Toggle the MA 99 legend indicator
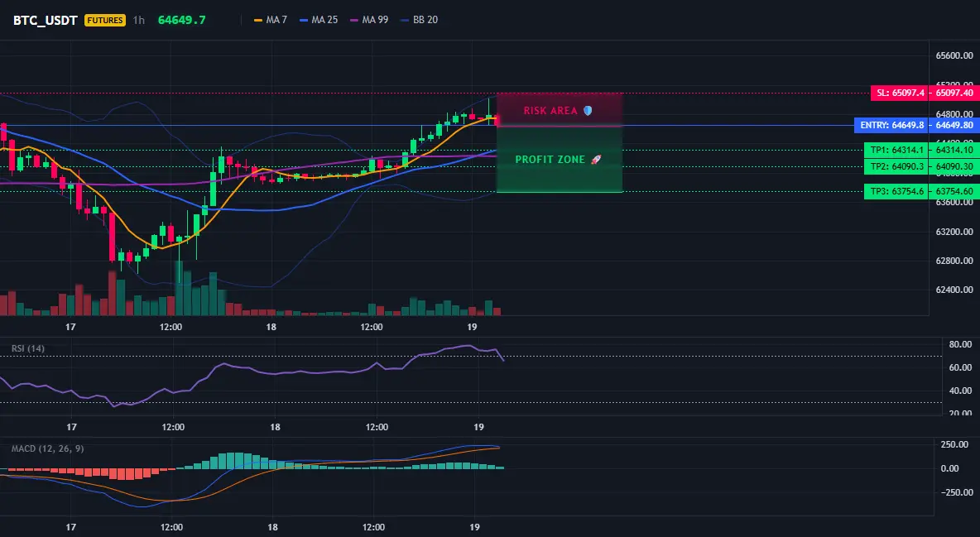Screen dimensions: 980x537 (369, 20)
